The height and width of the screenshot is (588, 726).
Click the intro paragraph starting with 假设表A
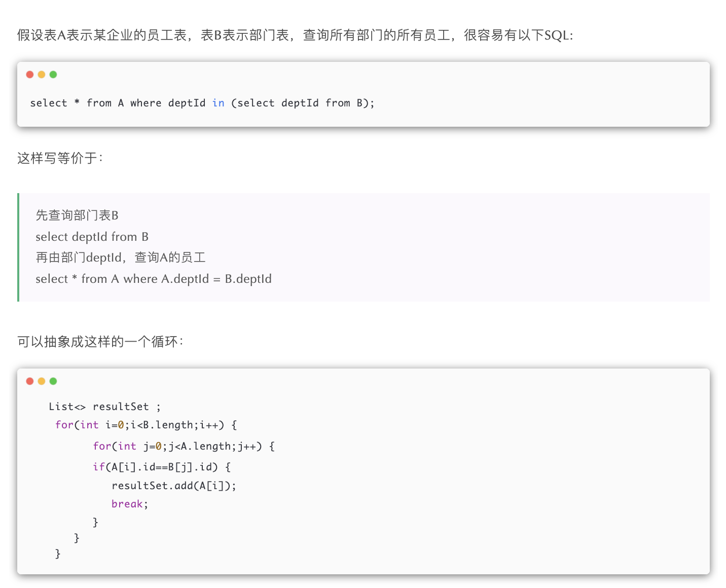pyautogui.click(x=295, y=35)
